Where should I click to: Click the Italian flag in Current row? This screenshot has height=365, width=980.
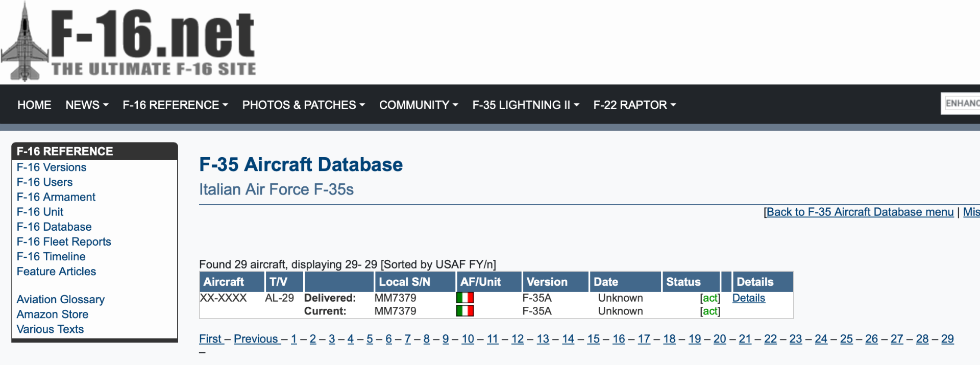click(x=464, y=311)
